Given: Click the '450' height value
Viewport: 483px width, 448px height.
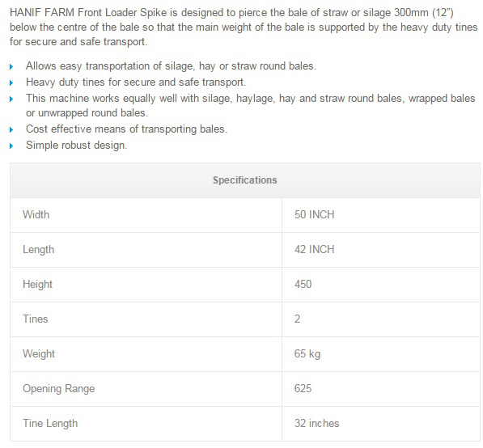Looking at the screenshot, I should 303,284.
